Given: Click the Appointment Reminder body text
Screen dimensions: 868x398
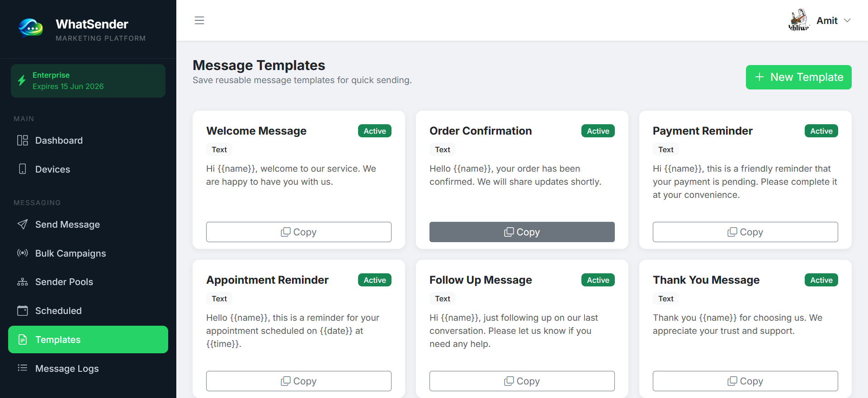Looking at the screenshot, I should pyautogui.click(x=293, y=331).
